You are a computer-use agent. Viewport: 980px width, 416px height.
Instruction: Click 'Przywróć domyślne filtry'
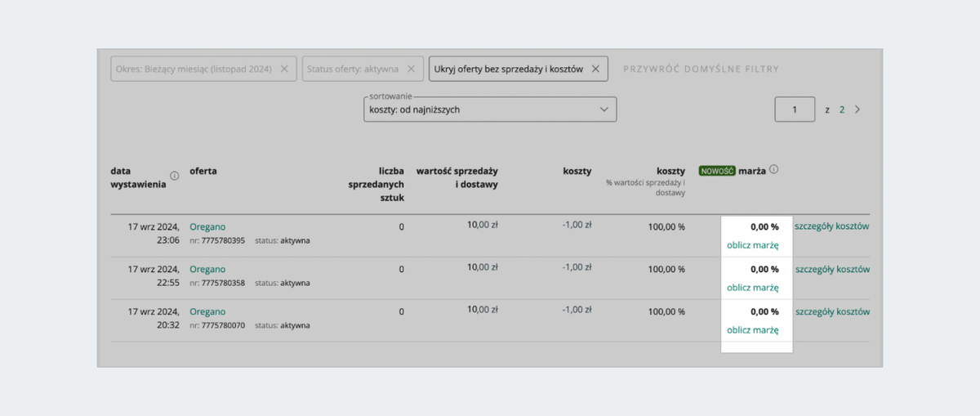click(x=701, y=69)
